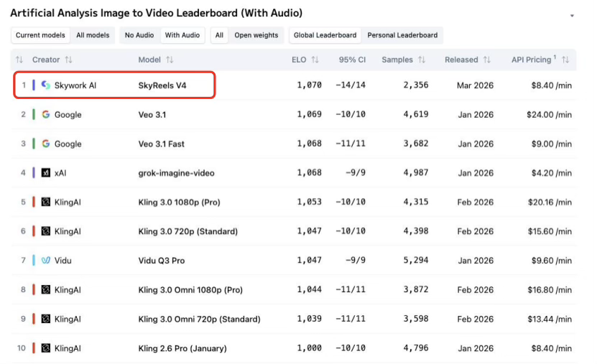Click the xAI logo icon
The width and height of the screenshot is (597, 364).
coord(46,173)
